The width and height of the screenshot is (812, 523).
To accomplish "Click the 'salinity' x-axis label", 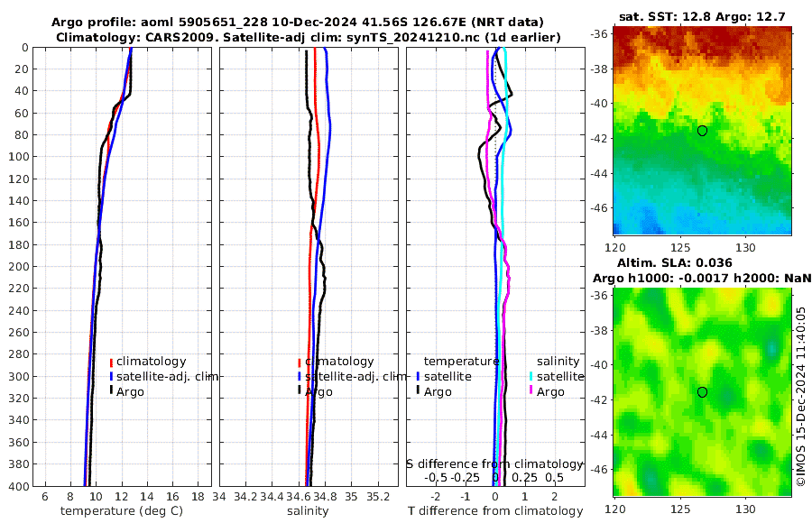I will 308,511.
